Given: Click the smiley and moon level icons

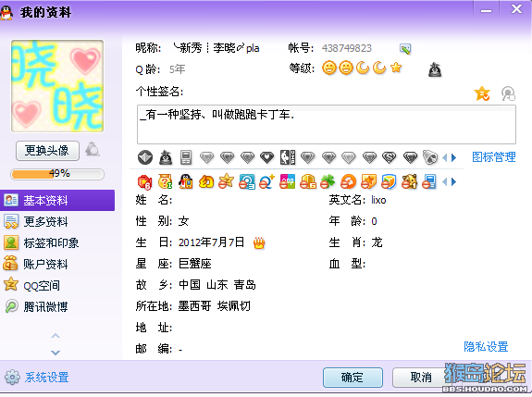Looking at the screenshot, I should tap(362, 68).
